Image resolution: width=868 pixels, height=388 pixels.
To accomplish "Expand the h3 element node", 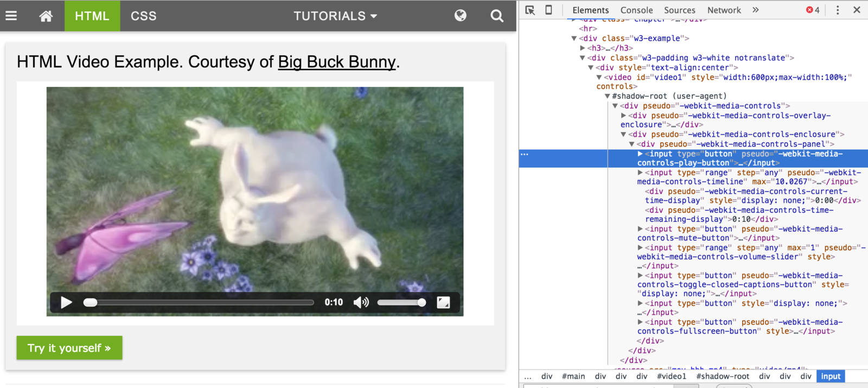I will coord(583,48).
